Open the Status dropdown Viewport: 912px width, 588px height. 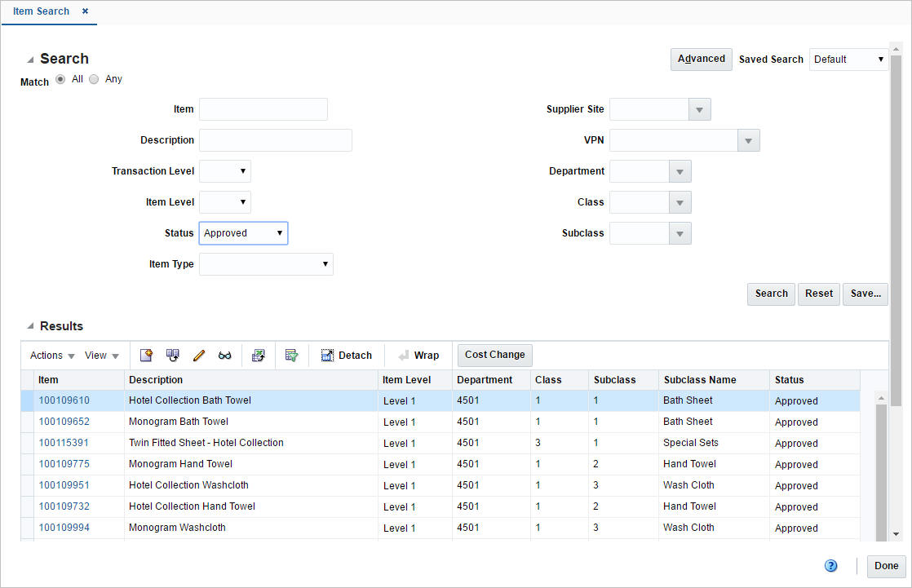point(279,232)
